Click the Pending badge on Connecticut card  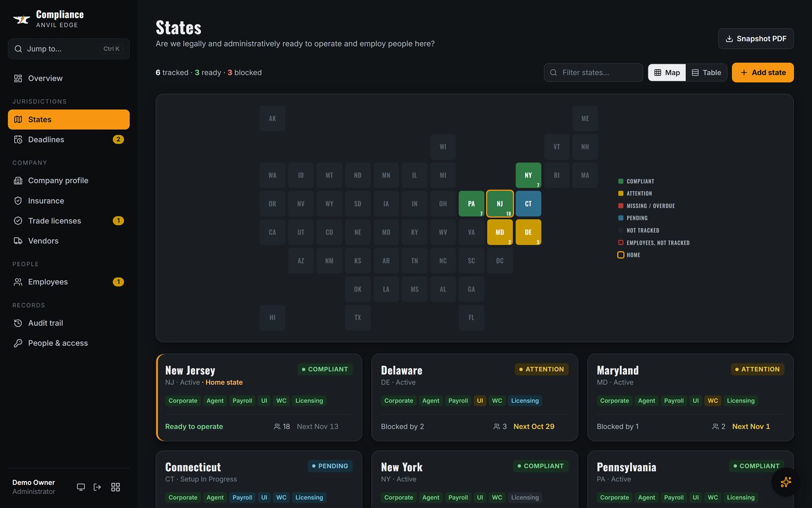[x=330, y=466]
